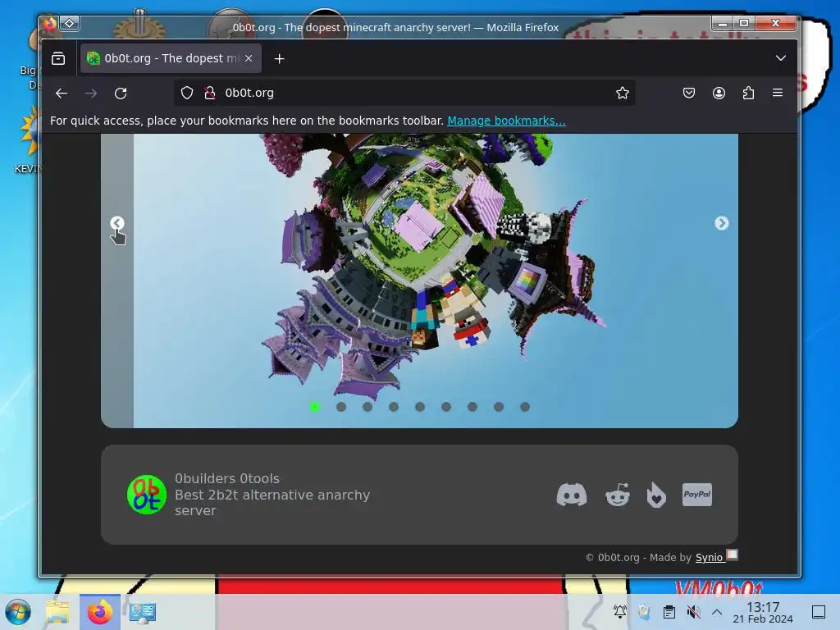Jump to the ninth carousel dot
Image resolution: width=840 pixels, height=630 pixels.
click(x=525, y=407)
